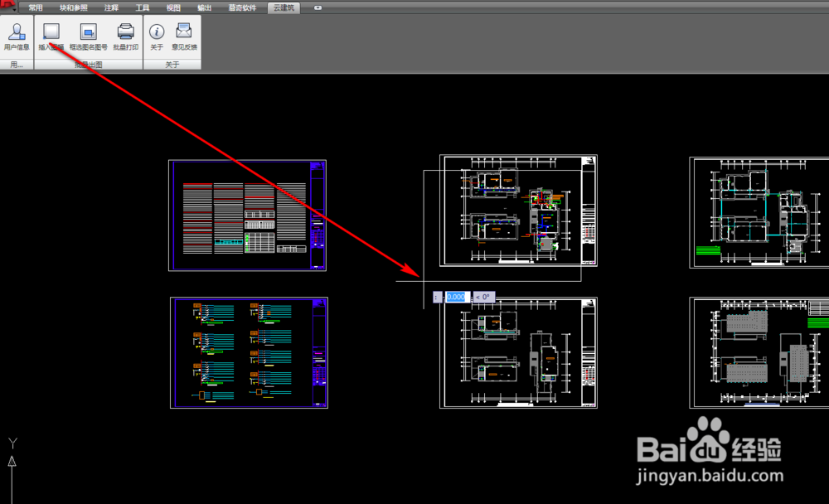829x504 pixels.
Task: Switch to the 常用 ribbon tab
Action: (x=36, y=8)
